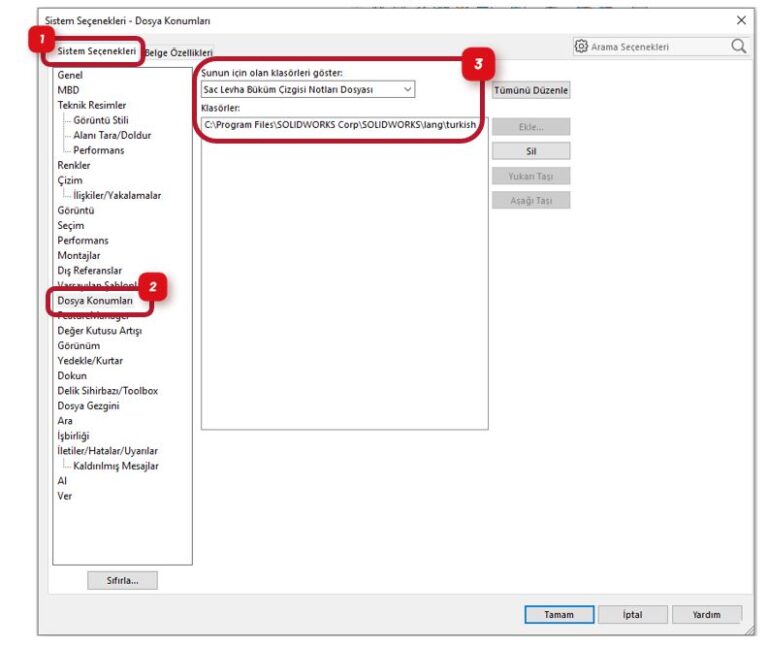Switch to Belge Özellikleri tab

[x=179, y=52]
